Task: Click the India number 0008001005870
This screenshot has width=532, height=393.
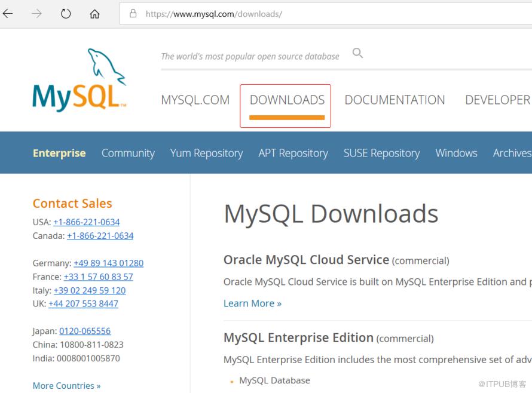Action: pos(88,358)
